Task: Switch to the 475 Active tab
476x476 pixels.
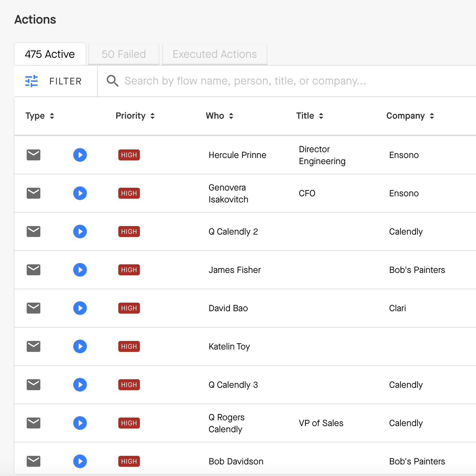Action: (x=50, y=54)
